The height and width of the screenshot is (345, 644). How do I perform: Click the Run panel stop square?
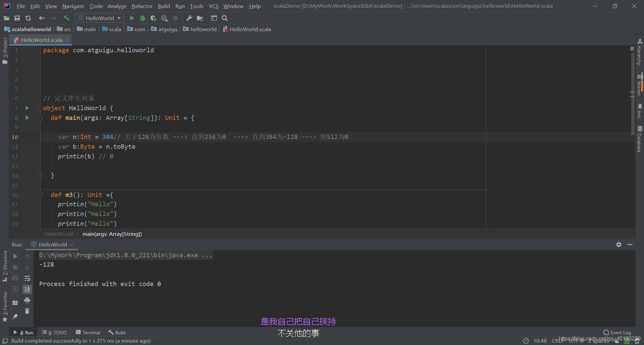click(x=15, y=267)
